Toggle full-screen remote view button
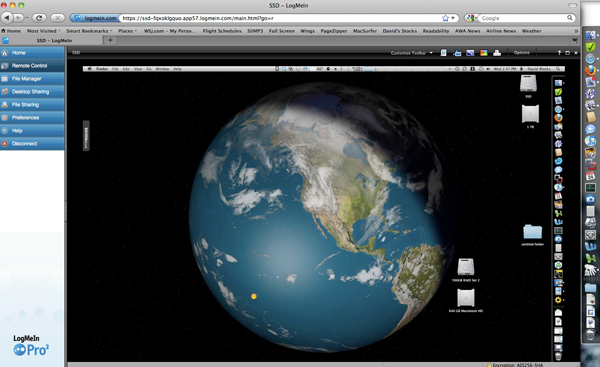Screen dimensions: 600x367 point(567,53)
